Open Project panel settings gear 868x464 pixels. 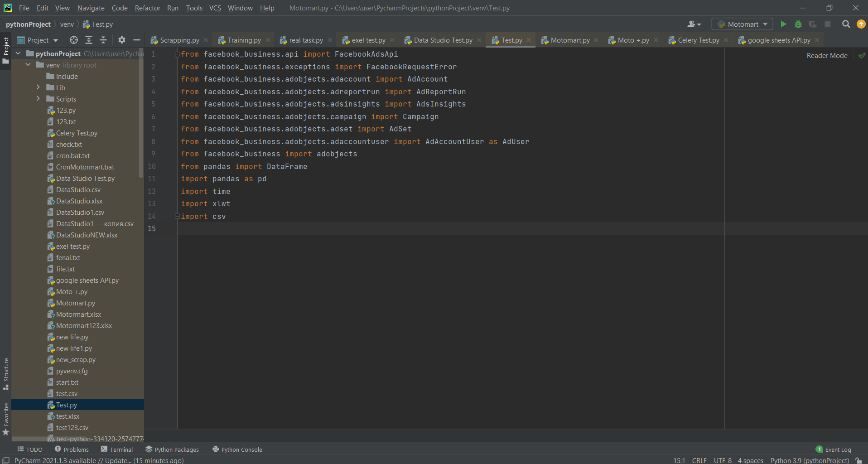pos(122,40)
